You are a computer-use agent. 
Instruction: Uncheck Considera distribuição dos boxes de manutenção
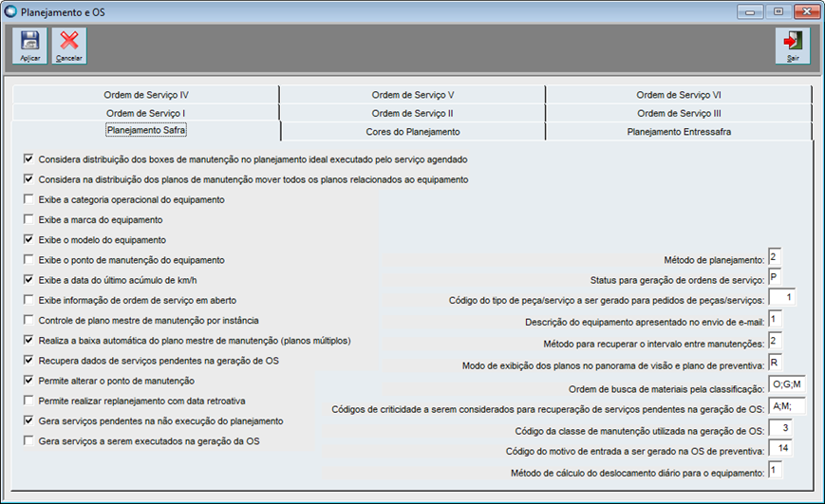click(28, 159)
